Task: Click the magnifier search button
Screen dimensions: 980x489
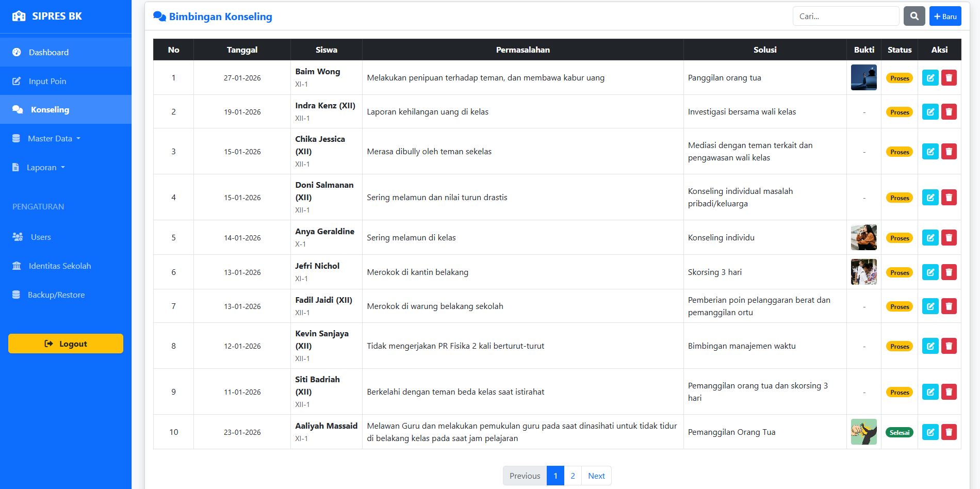Action: coord(914,16)
